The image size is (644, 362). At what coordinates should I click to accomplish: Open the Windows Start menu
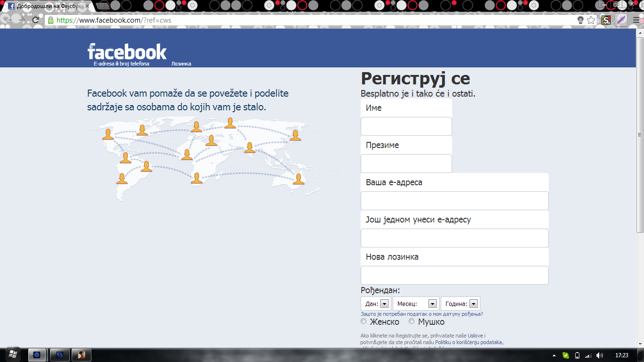[x=12, y=354]
